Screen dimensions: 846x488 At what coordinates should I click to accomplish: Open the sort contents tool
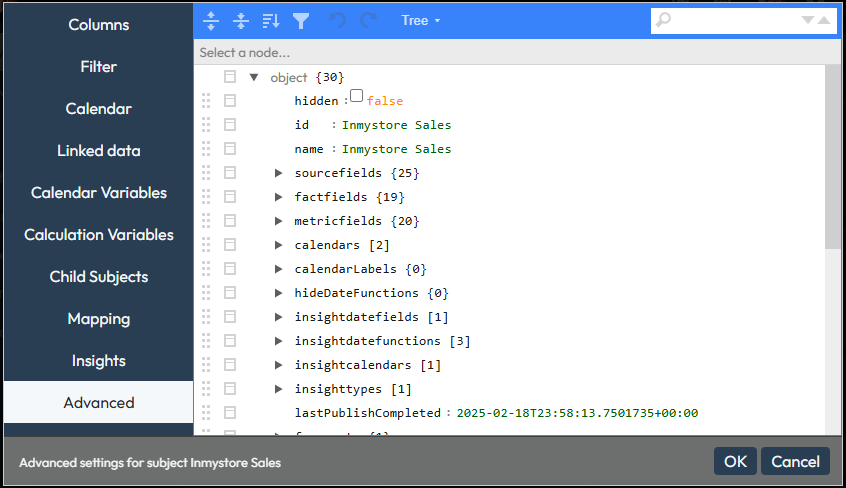tap(271, 21)
